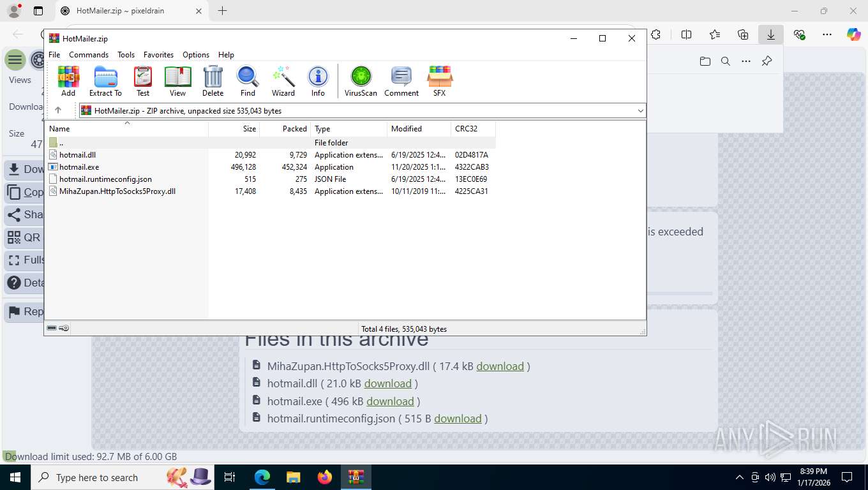Launch the Wizard wand tool
The height and width of the screenshot is (490, 868).
pos(283,81)
